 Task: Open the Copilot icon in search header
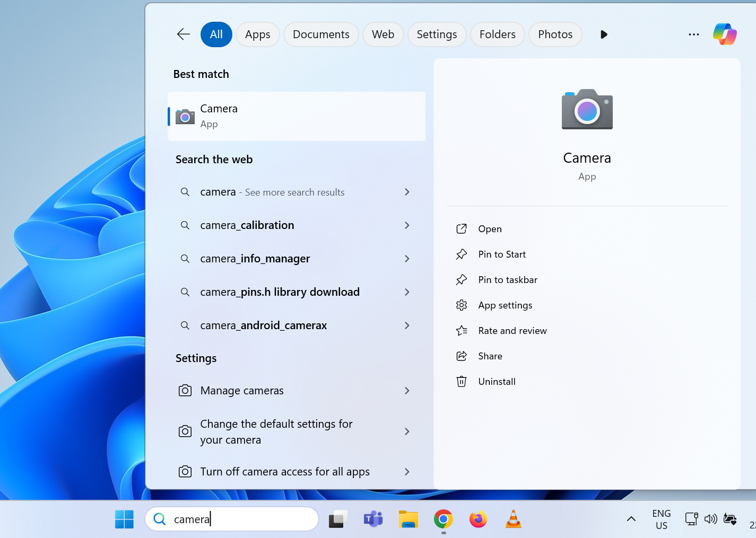(x=724, y=34)
